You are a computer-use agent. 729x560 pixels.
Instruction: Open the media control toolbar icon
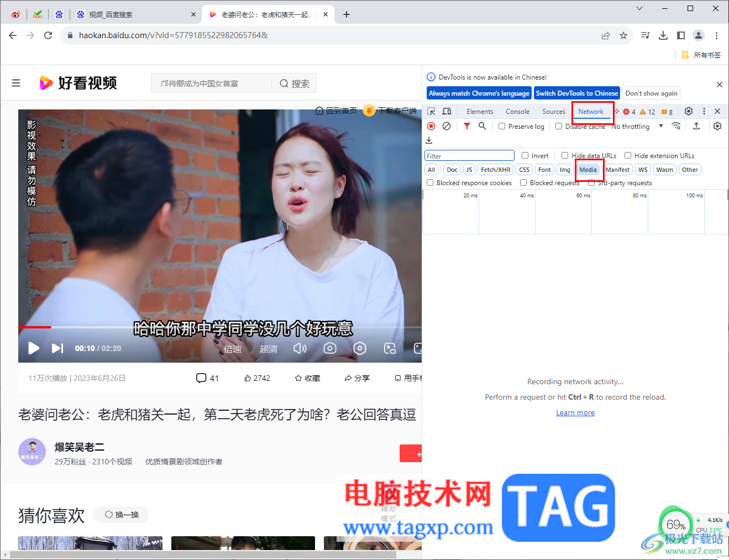[x=645, y=35]
